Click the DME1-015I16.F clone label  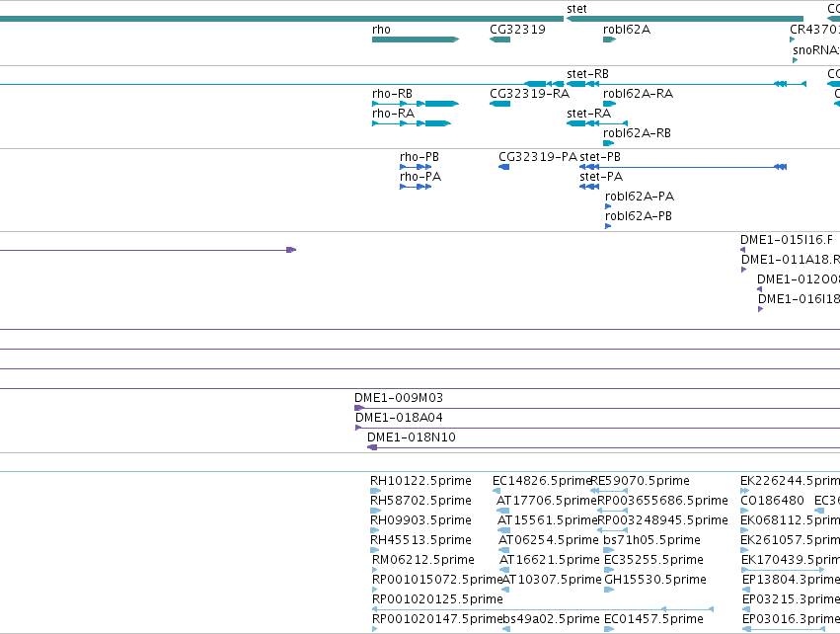click(787, 240)
